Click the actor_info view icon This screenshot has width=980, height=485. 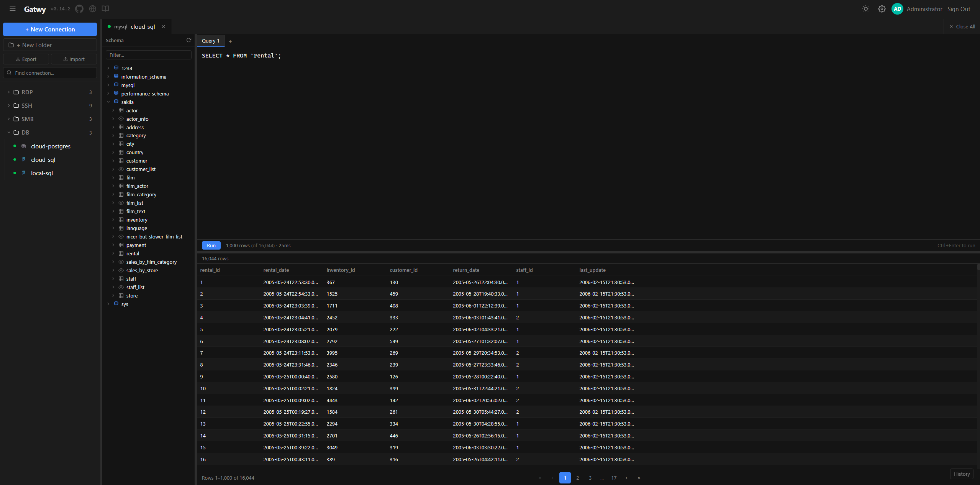pos(121,119)
